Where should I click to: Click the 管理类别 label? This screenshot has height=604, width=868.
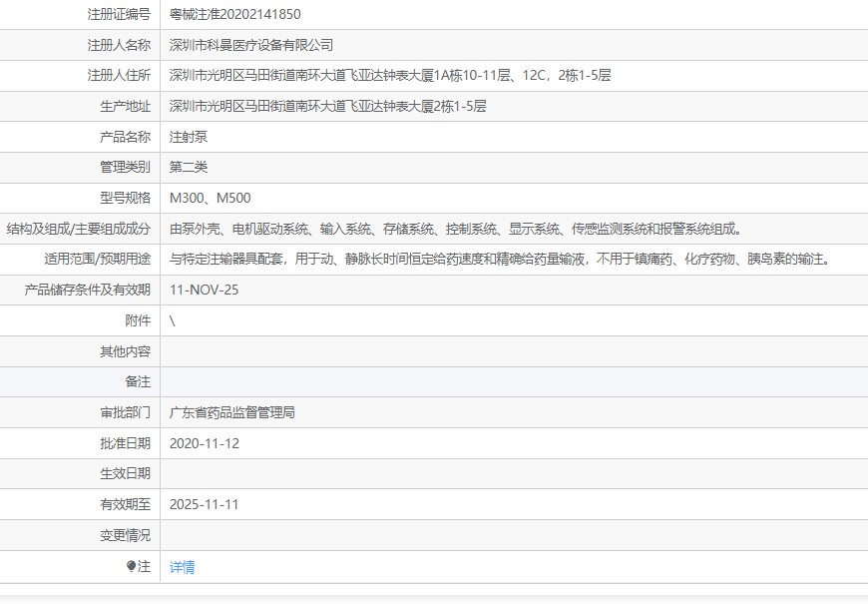(x=125, y=167)
